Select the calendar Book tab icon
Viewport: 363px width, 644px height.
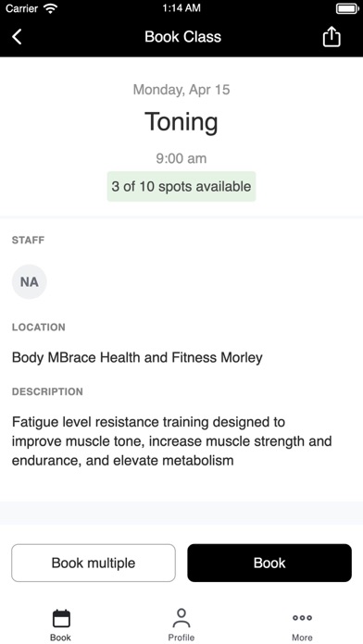point(61,618)
